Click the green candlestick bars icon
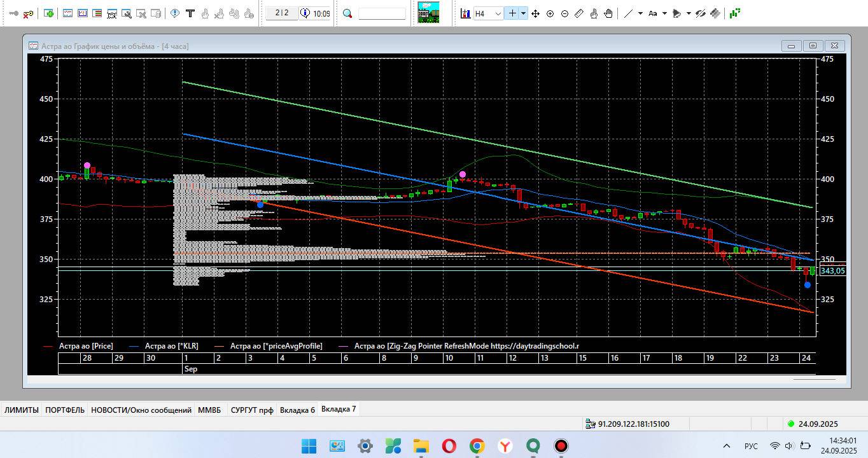Viewport: 868px width, 458px height. [x=734, y=13]
